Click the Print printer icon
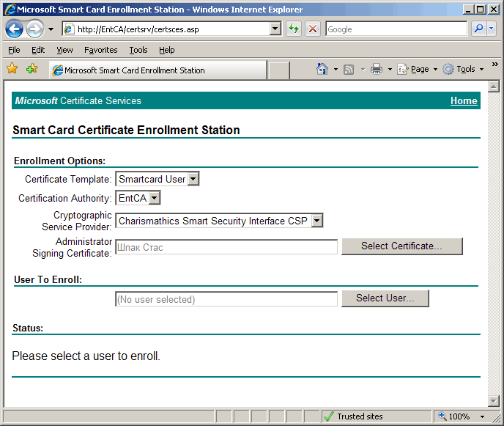Viewport: 504px width, 426px height. (377, 69)
